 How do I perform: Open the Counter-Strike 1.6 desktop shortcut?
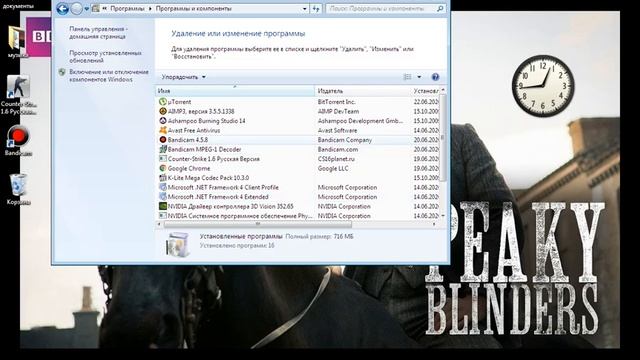18,94
